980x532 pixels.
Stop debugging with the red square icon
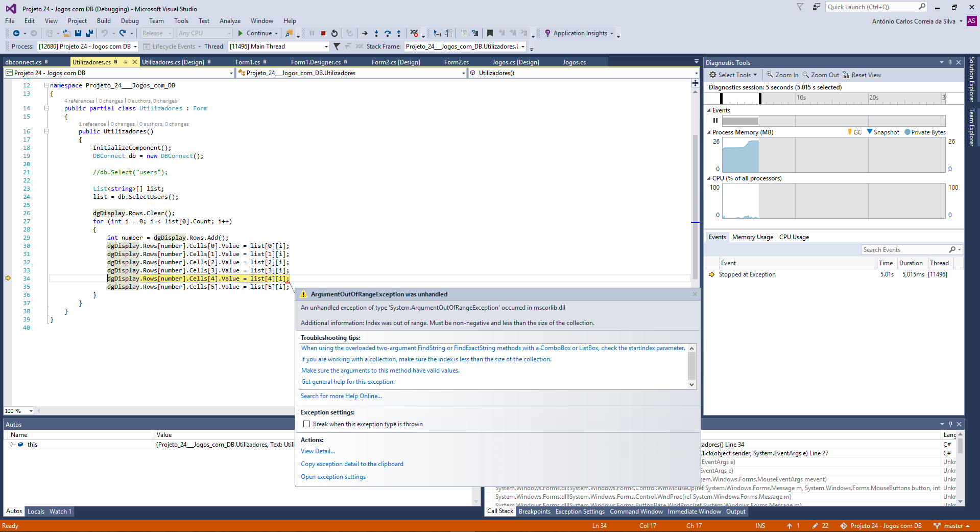coord(323,33)
